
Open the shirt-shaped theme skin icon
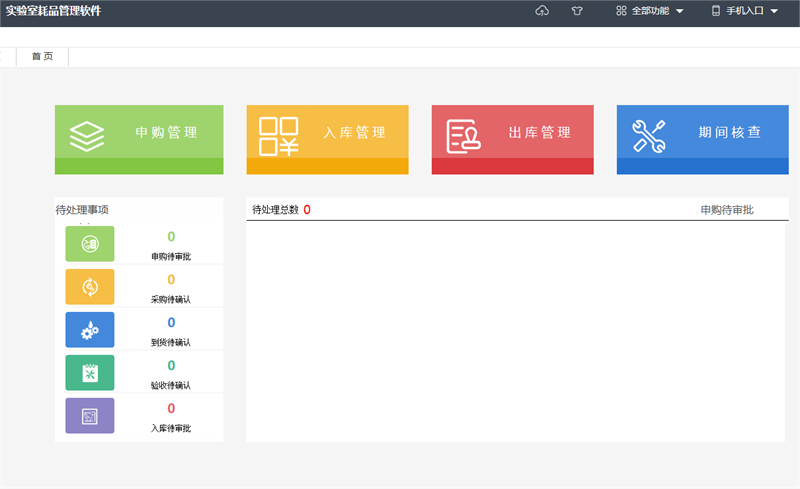[577, 11]
